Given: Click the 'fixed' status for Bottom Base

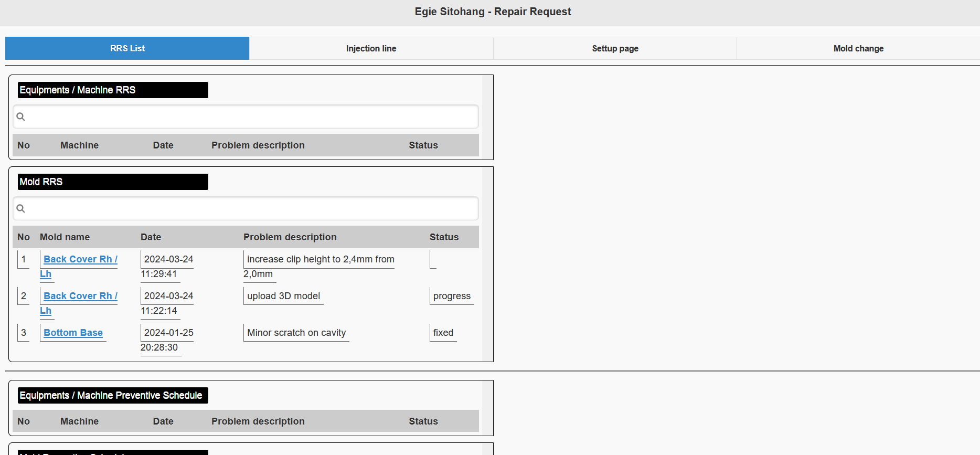Looking at the screenshot, I should pos(443,333).
